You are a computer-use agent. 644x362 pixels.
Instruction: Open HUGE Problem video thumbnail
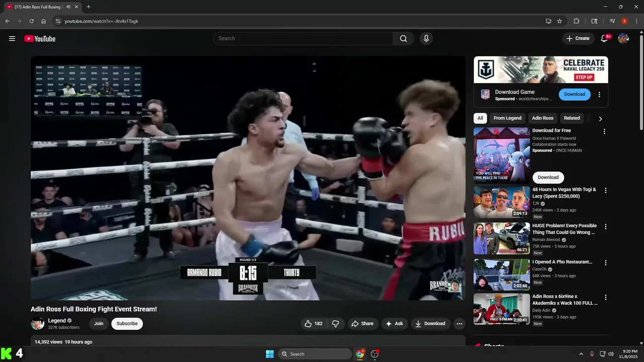(502, 239)
